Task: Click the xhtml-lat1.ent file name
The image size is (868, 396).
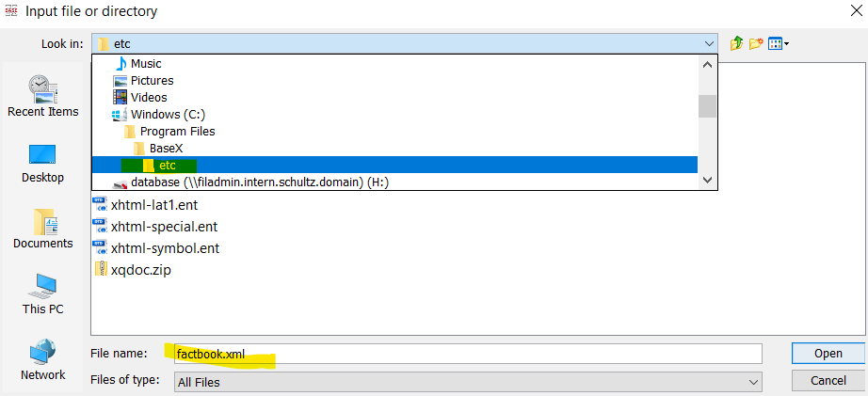Action: pyautogui.click(x=154, y=205)
